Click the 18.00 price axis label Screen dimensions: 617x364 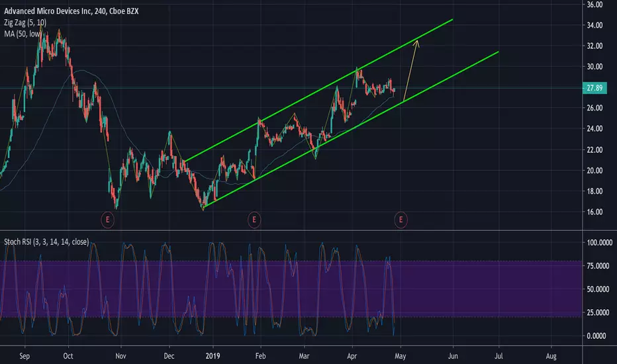pos(594,191)
